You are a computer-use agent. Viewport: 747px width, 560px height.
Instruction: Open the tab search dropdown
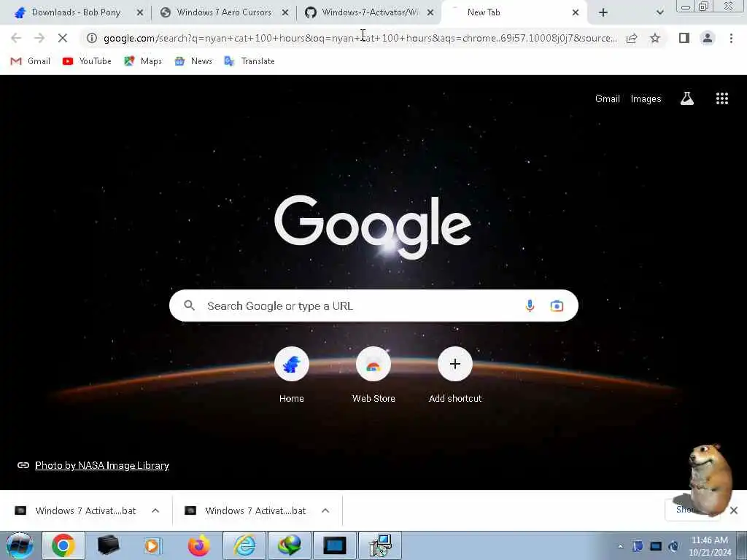tap(659, 12)
